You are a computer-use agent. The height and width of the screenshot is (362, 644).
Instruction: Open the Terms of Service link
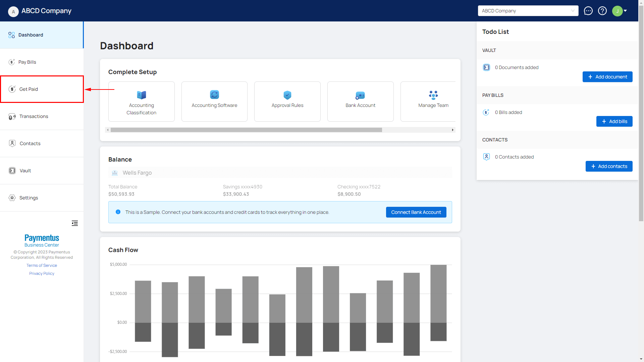pyautogui.click(x=42, y=265)
